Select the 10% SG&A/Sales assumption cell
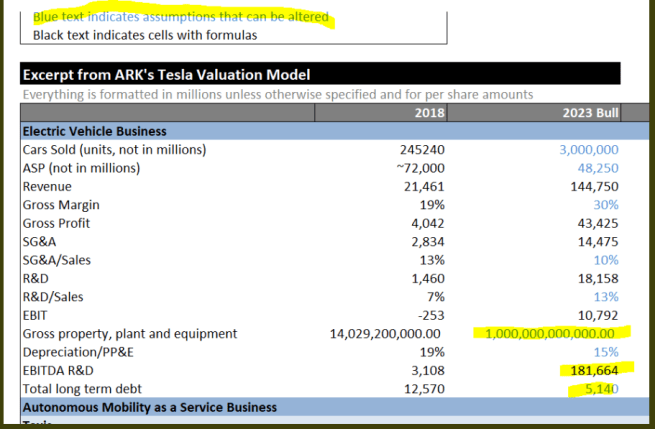 click(x=606, y=260)
